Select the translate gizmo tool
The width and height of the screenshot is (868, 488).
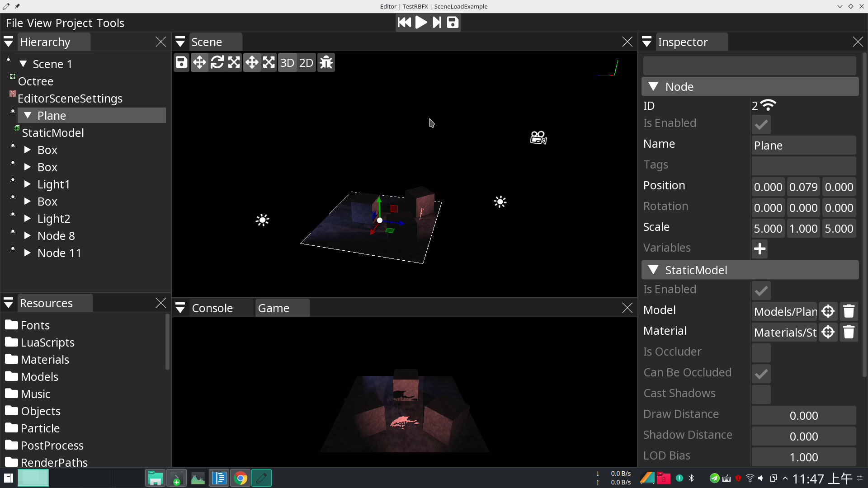[199, 62]
